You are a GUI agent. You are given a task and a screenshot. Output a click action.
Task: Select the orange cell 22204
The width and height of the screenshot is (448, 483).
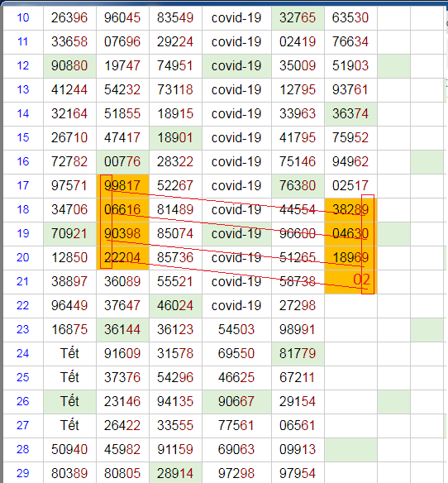pyautogui.click(x=122, y=257)
